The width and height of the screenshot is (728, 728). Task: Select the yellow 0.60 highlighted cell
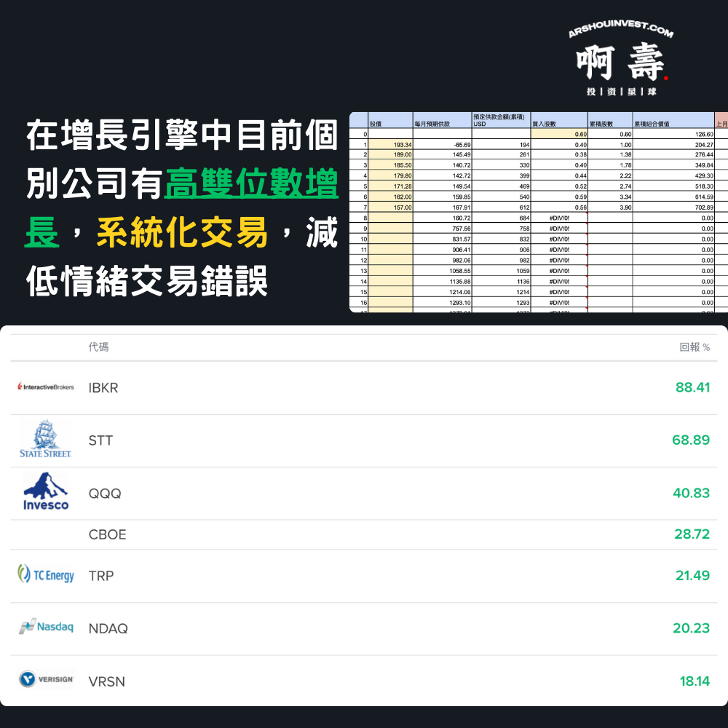[x=559, y=134]
